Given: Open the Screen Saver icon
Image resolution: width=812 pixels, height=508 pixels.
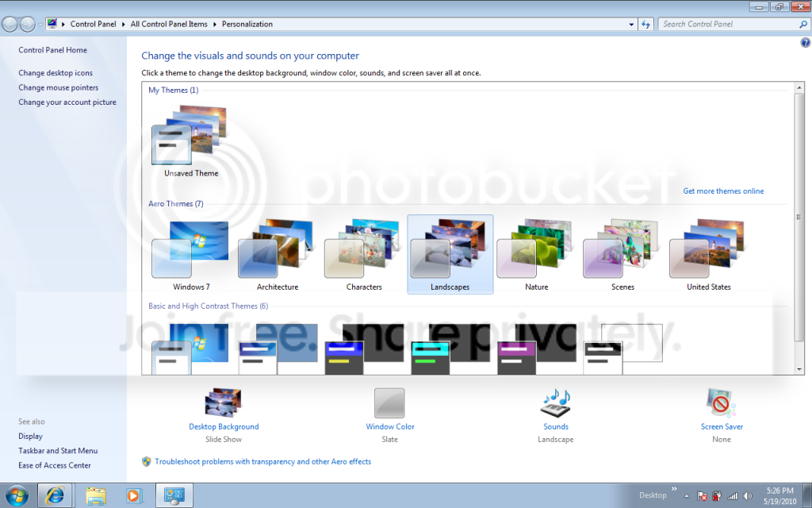Looking at the screenshot, I should [x=722, y=402].
